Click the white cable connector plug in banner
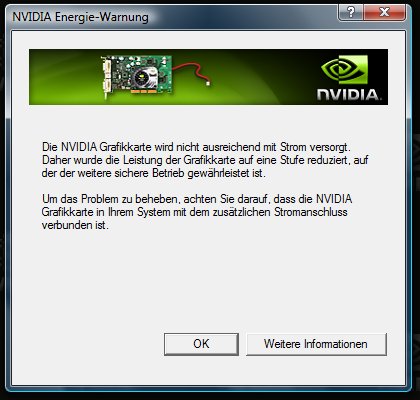 (208, 83)
